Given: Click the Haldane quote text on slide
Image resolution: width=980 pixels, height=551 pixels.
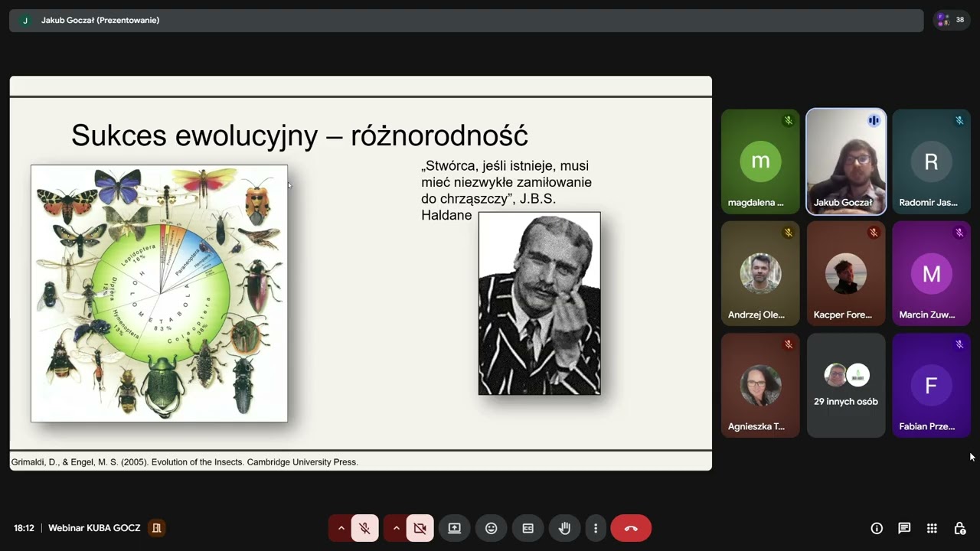Looking at the screenshot, I should 506,191.
